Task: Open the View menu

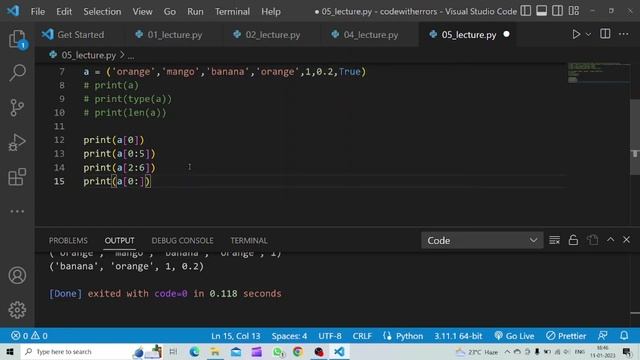Action: point(142,11)
